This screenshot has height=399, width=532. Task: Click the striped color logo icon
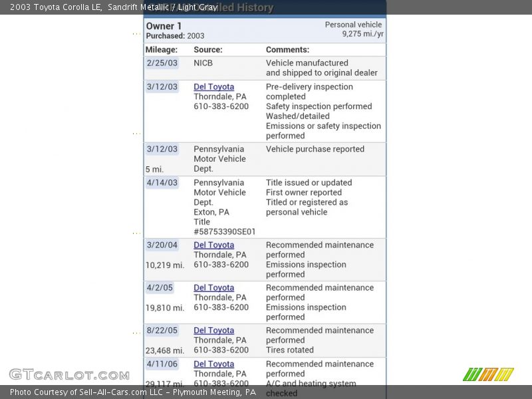pos(488,374)
